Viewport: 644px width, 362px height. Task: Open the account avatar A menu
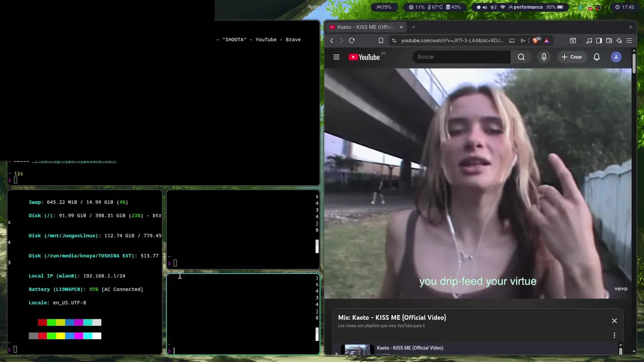tap(616, 57)
